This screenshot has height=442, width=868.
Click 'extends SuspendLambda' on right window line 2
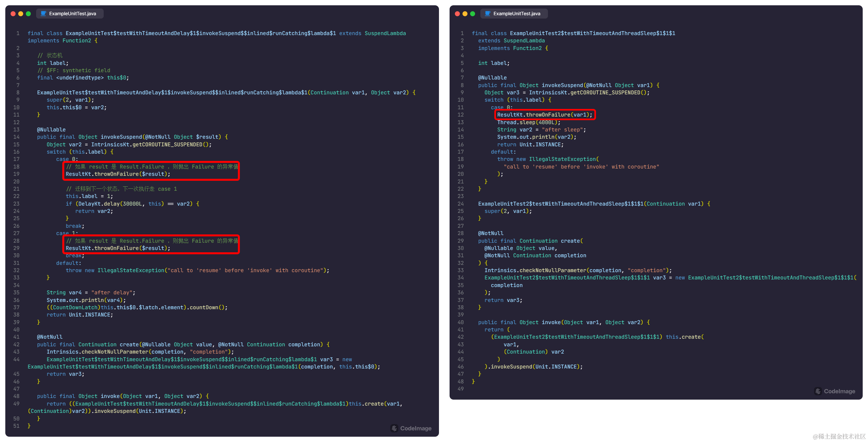coord(511,41)
